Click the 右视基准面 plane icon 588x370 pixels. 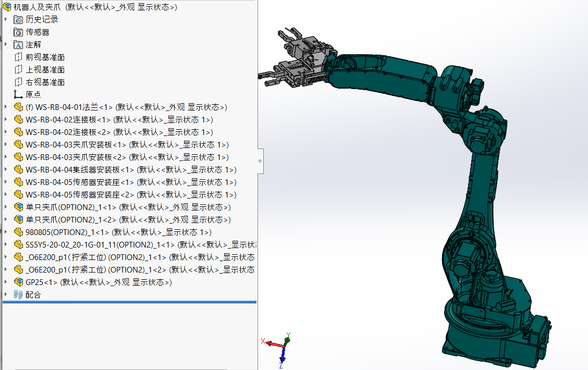point(18,82)
